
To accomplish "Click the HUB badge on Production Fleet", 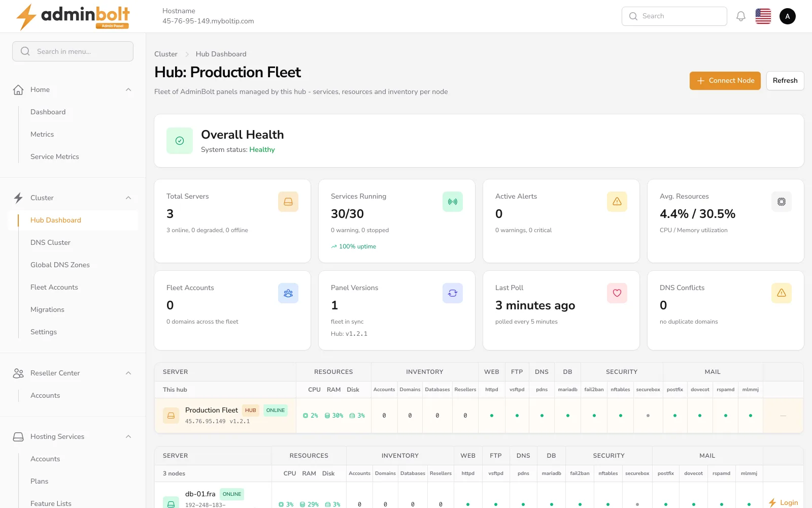I will pyautogui.click(x=251, y=410).
